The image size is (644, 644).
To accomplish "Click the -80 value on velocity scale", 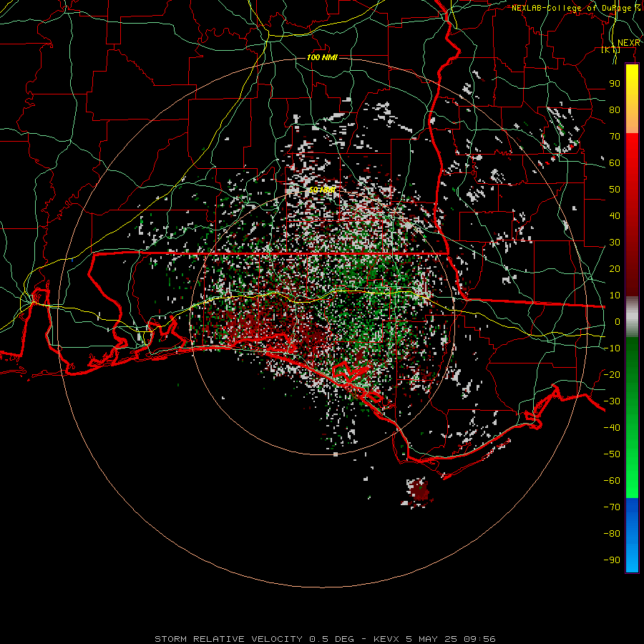I will pyautogui.click(x=612, y=534).
